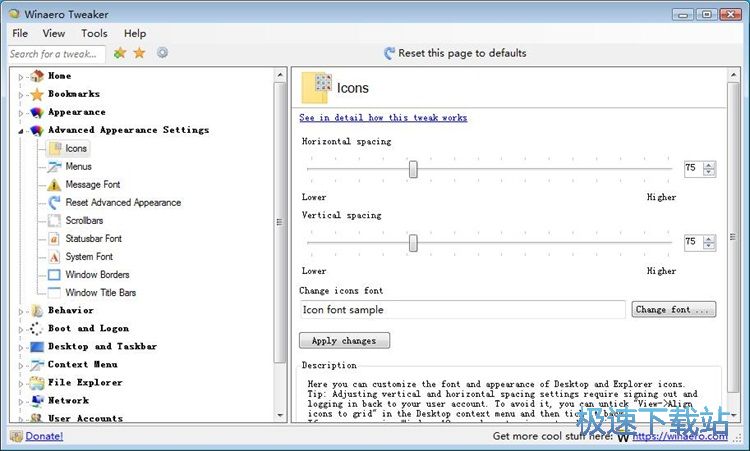Expand the Context Menu node
This screenshot has height=451, width=750.
click(x=21, y=365)
